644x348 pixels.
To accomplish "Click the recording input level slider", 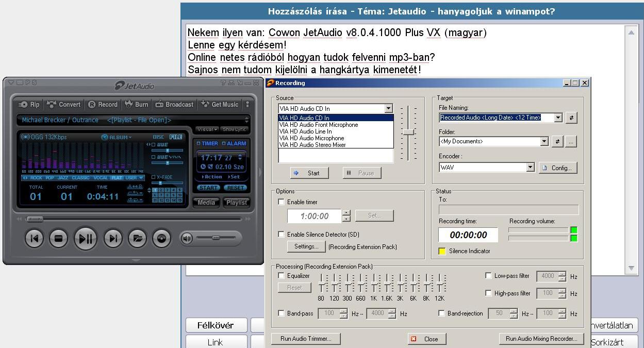I will click(x=408, y=132).
